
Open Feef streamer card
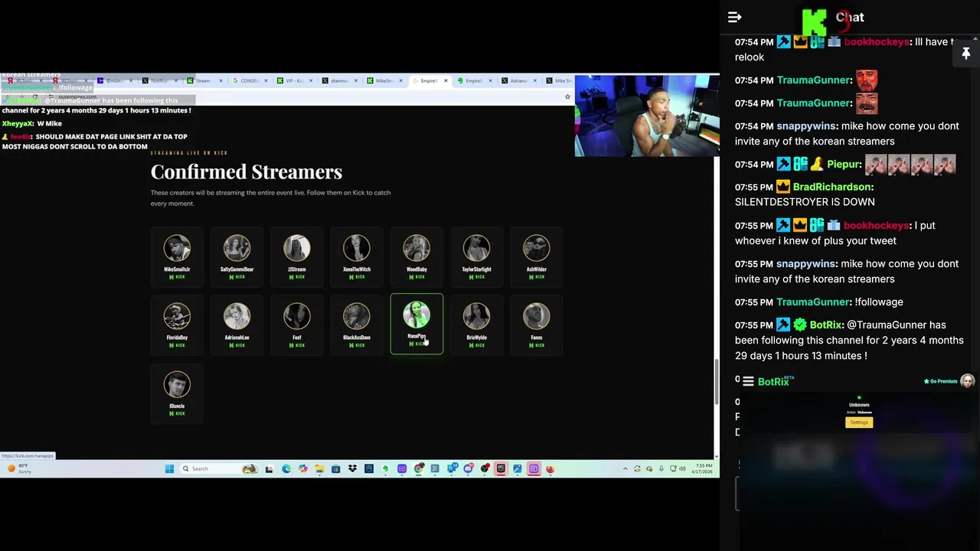[x=297, y=325]
